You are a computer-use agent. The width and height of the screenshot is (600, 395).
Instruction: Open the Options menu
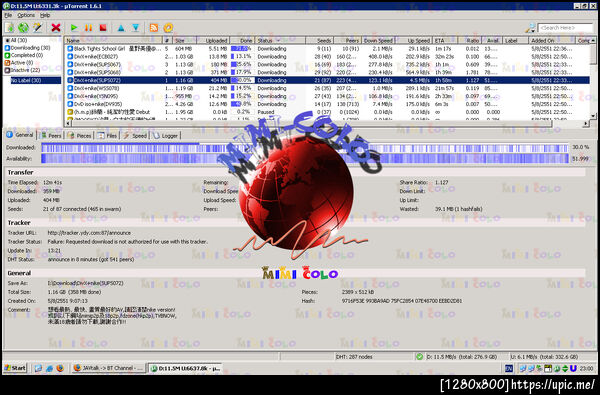click(26, 15)
